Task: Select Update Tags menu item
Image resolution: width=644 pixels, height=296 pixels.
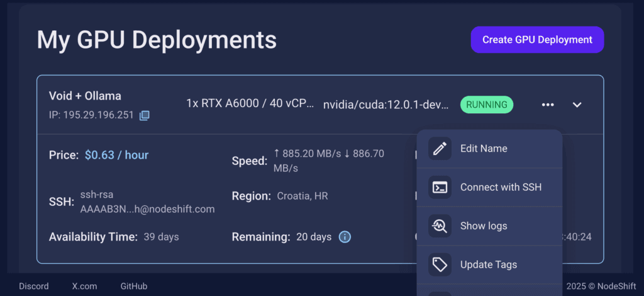Action: point(489,265)
